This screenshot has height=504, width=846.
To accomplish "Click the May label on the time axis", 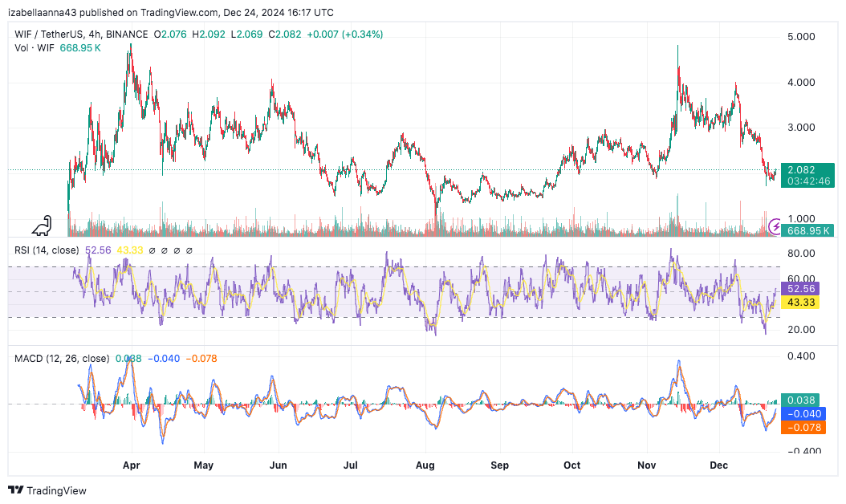I will coord(203,465).
